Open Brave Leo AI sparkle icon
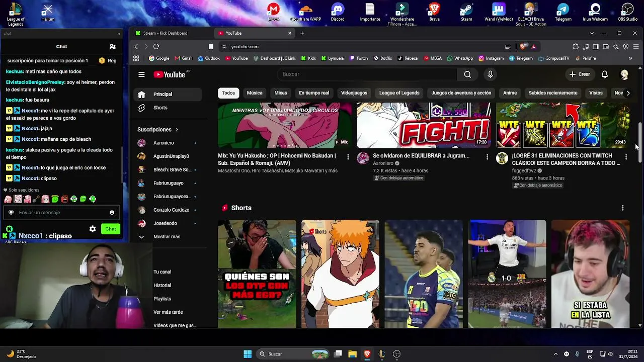The image size is (644, 362). (616, 47)
